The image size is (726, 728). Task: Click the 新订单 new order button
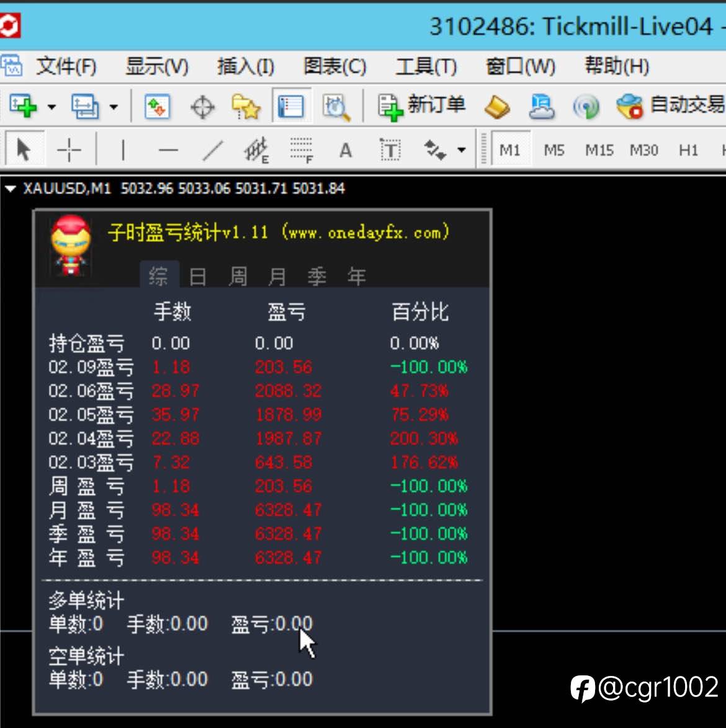pos(421,106)
